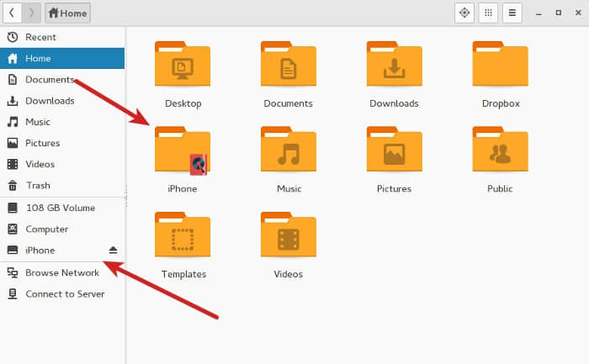
Task: Open the iPhone folder icon
Action: pos(183,150)
